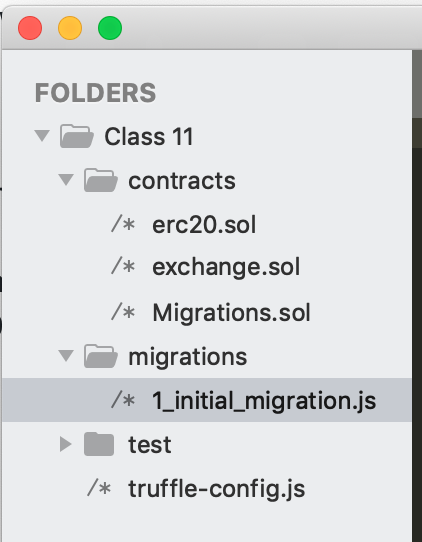Click the closed test folder icon
422x542 pixels.
coord(99,444)
